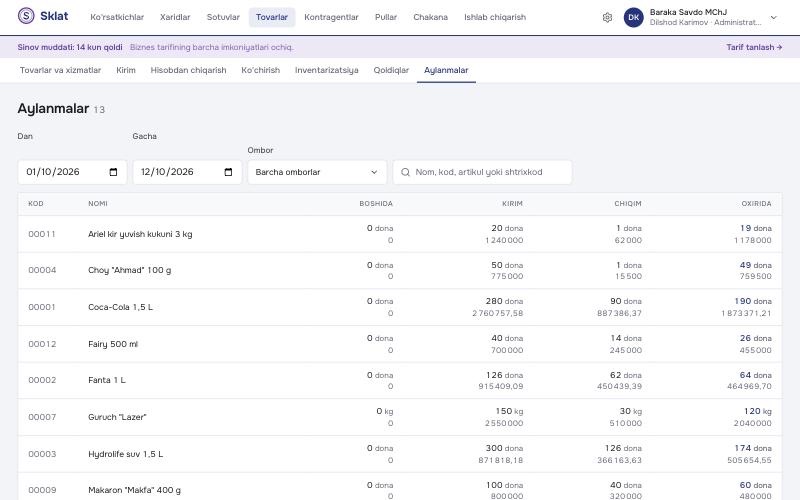800x500 pixels.
Task: Click the DK user avatar
Action: [x=634, y=17]
